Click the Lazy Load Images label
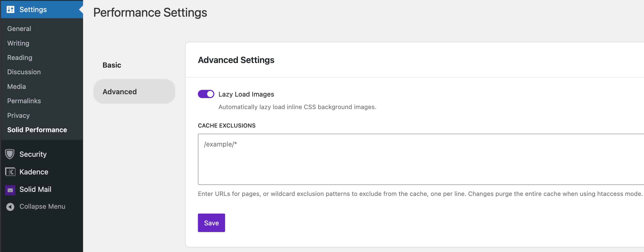This screenshot has height=252, width=644. [x=246, y=94]
